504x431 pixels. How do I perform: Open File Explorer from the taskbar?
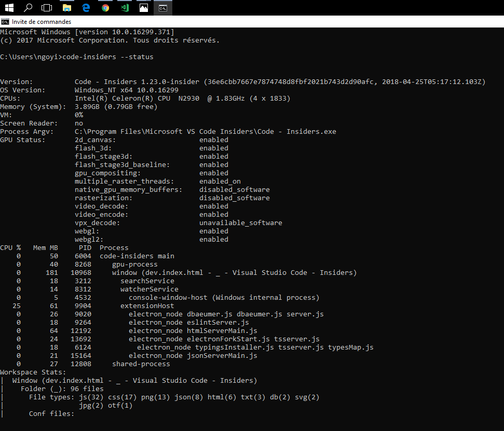coord(67,8)
